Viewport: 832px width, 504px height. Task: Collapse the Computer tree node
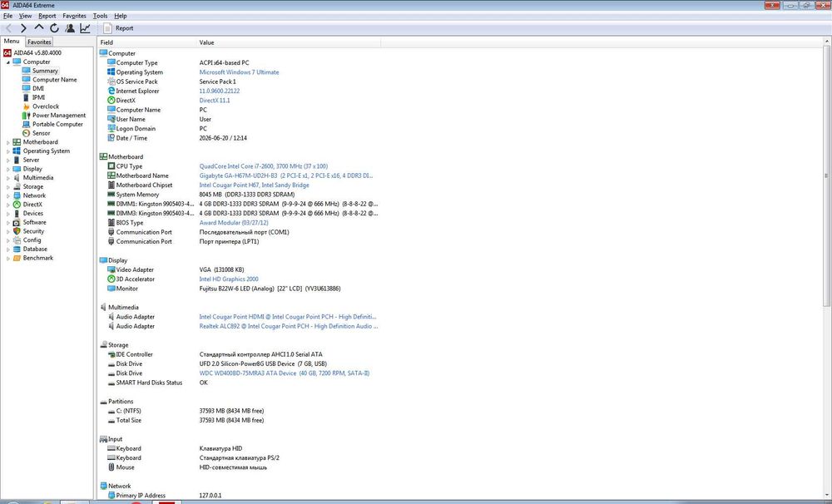[8, 62]
